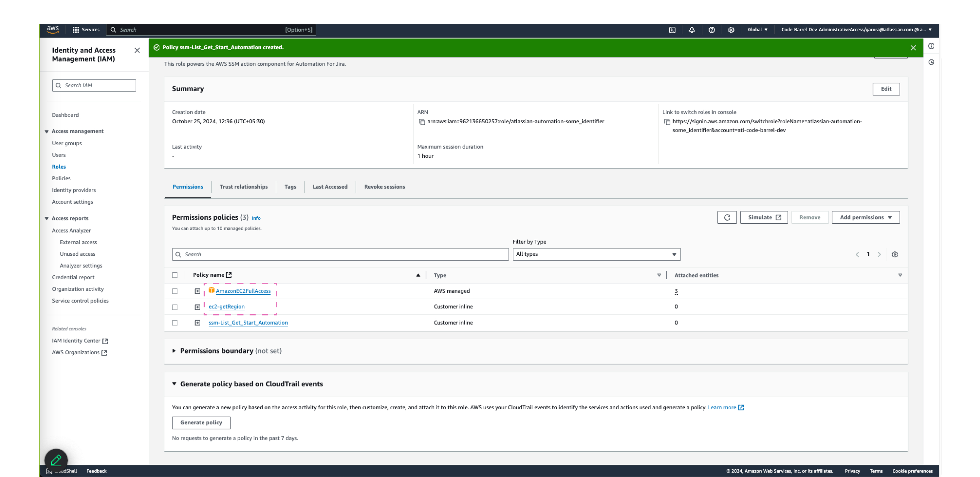Open IAM Identity Center external link

(x=80, y=341)
